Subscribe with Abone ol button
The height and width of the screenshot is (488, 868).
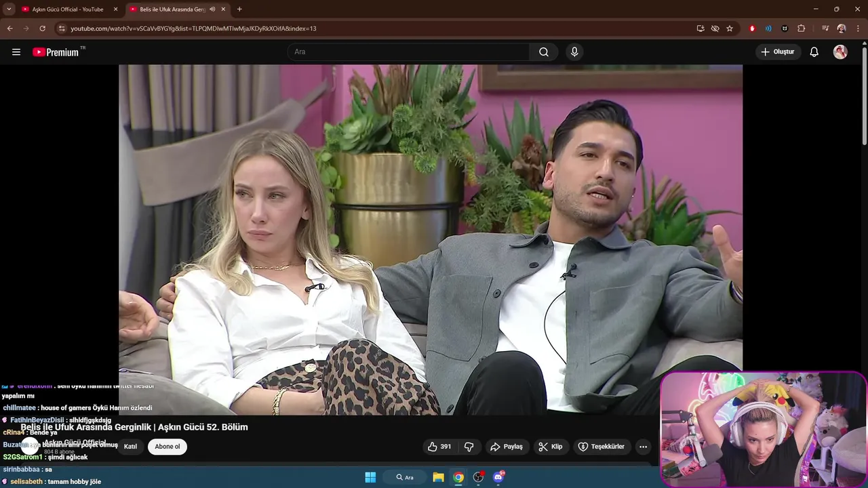pos(167,447)
